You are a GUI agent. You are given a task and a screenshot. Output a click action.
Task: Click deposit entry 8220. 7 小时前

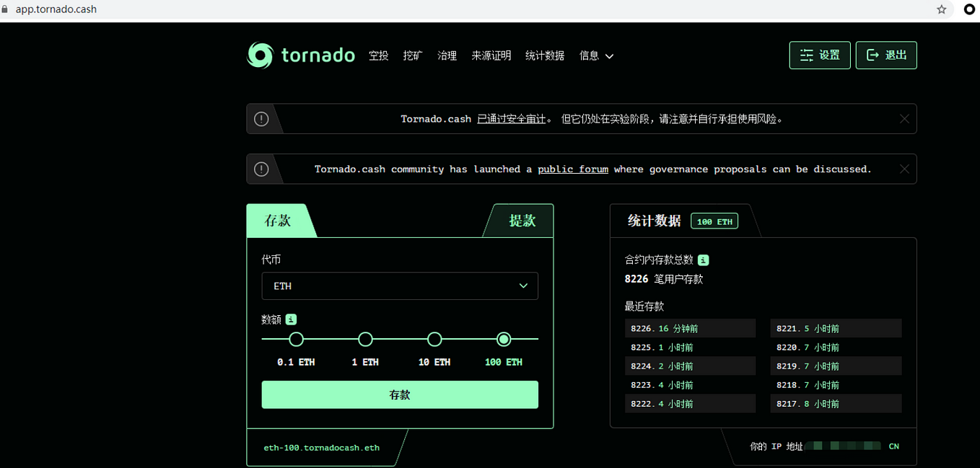point(836,348)
